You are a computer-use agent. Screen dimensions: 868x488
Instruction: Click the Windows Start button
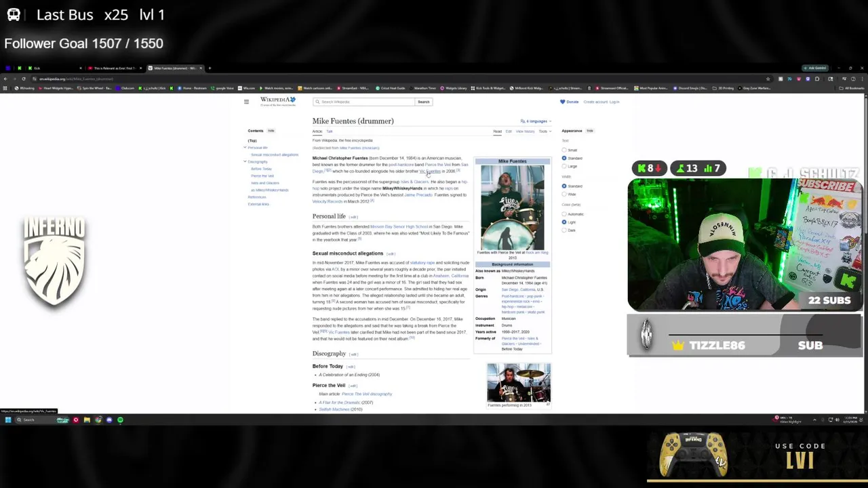[x=7, y=420]
